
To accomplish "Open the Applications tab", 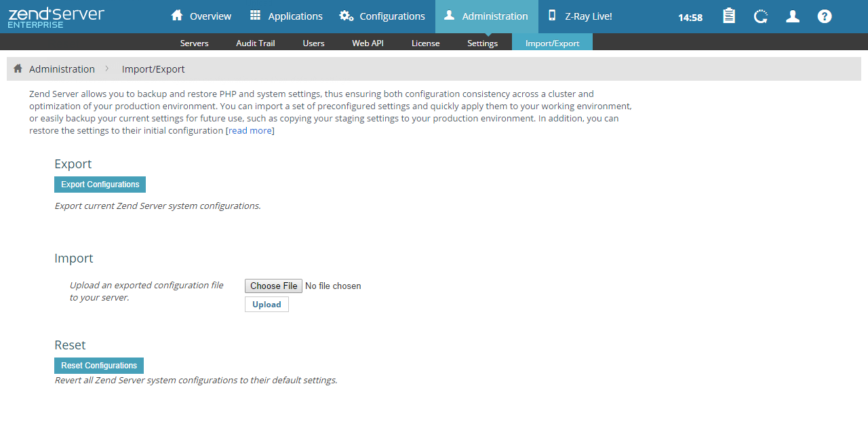I will (x=285, y=16).
